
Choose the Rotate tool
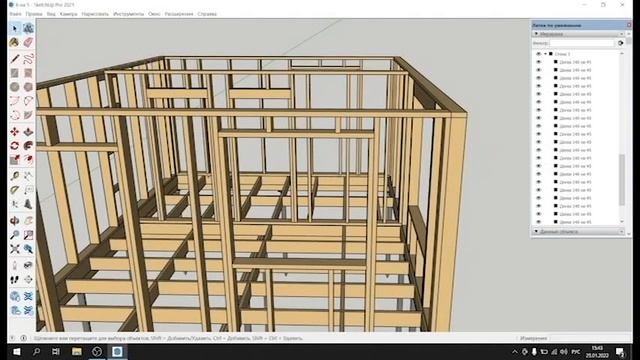coord(15,146)
